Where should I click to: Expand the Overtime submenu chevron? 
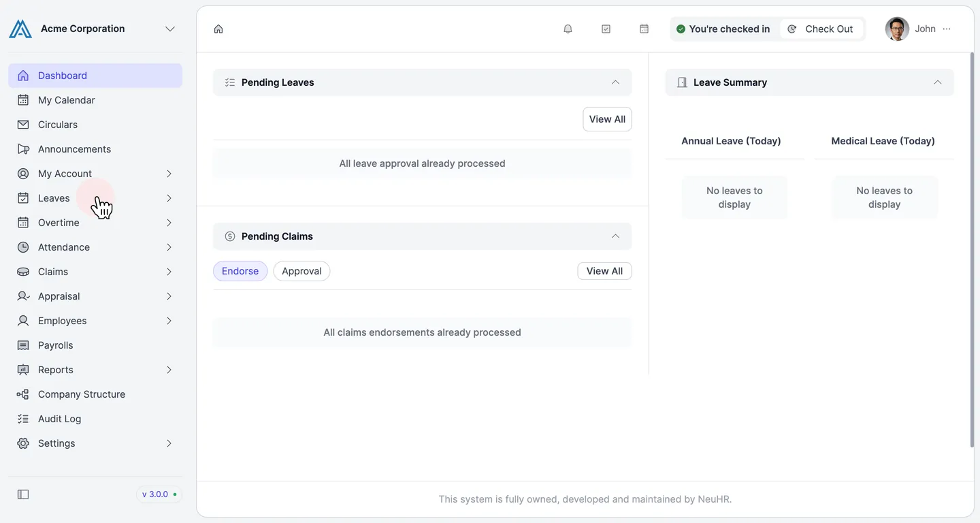pos(169,223)
